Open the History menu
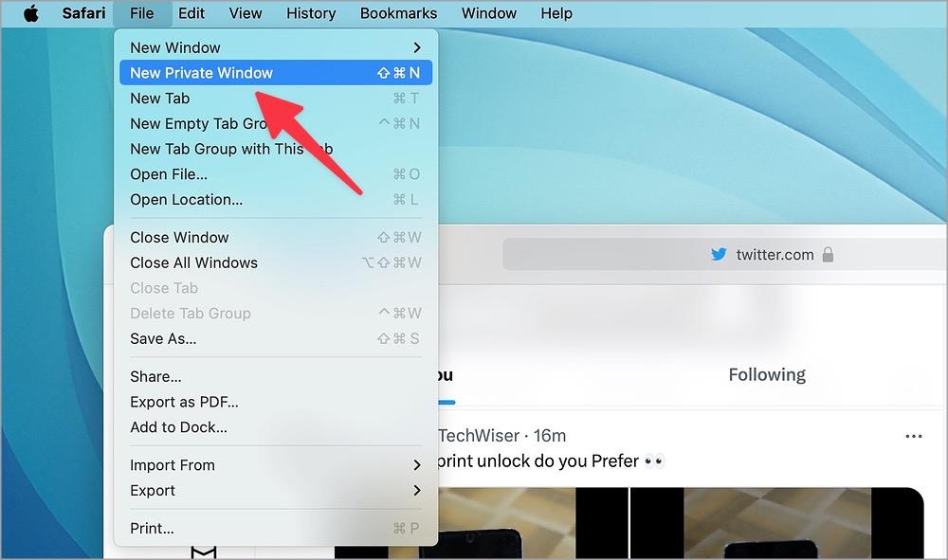This screenshot has height=560, width=948. pyautogui.click(x=311, y=13)
